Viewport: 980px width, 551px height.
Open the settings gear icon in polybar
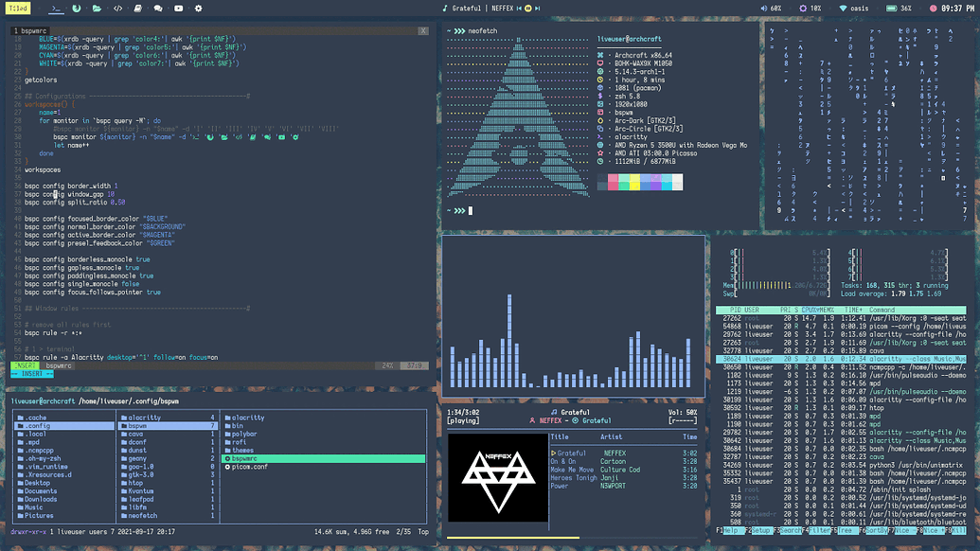[x=199, y=9]
